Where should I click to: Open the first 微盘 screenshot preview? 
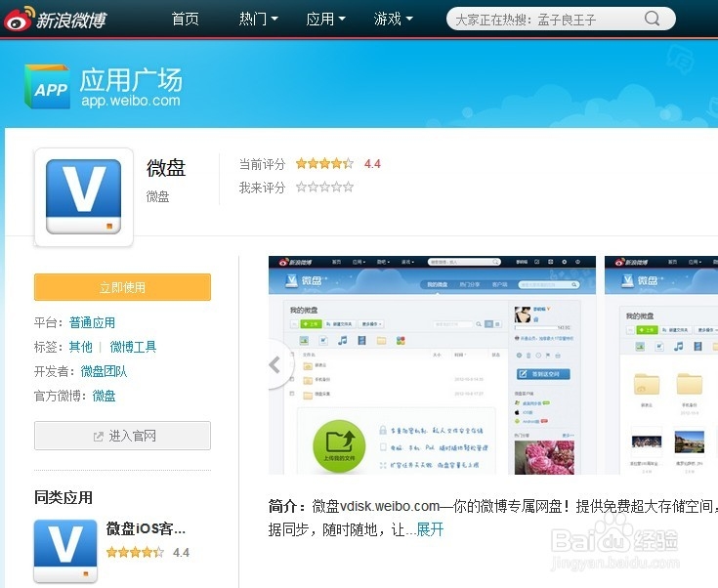432,365
